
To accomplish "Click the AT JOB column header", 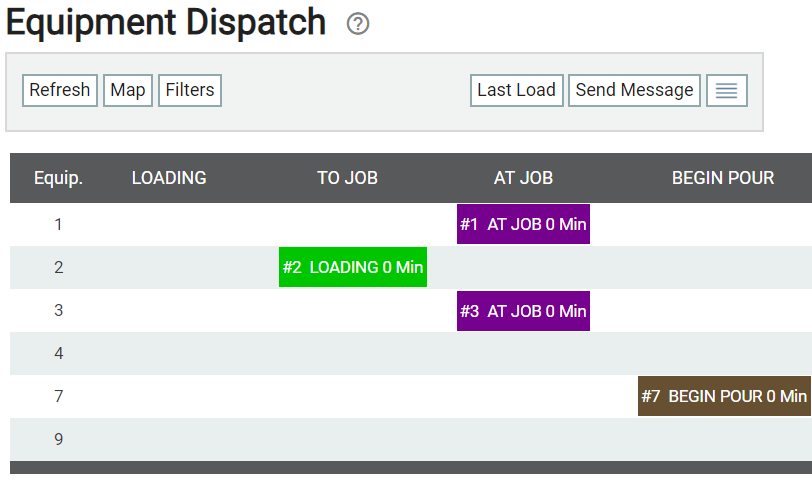I will [x=523, y=178].
